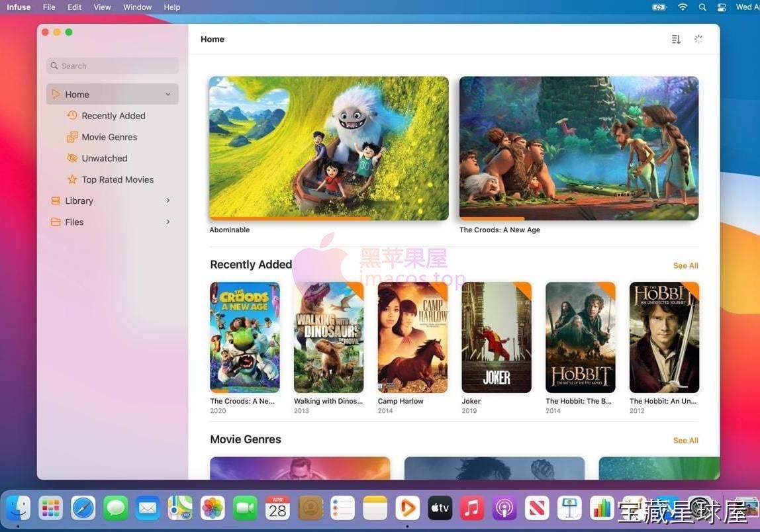Viewport: 760px width, 532px height.
Task: Open Finder from the Dock
Action: [x=19, y=508]
